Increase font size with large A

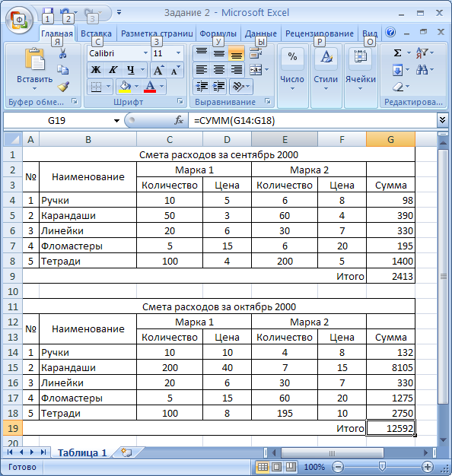(x=158, y=70)
